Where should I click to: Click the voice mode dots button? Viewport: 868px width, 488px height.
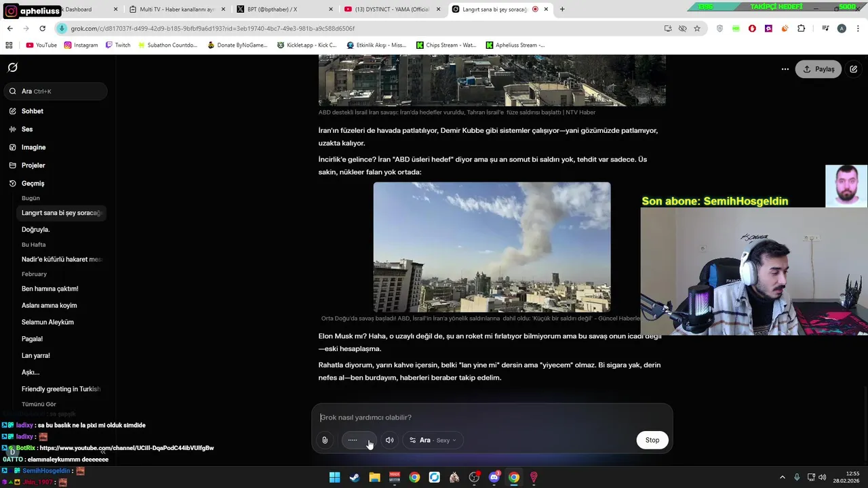(359, 441)
